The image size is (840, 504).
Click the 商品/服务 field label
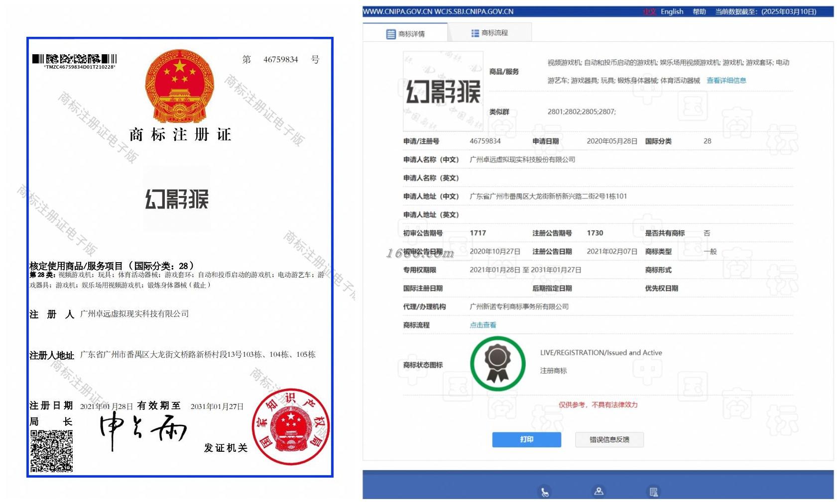click(504, 72)
